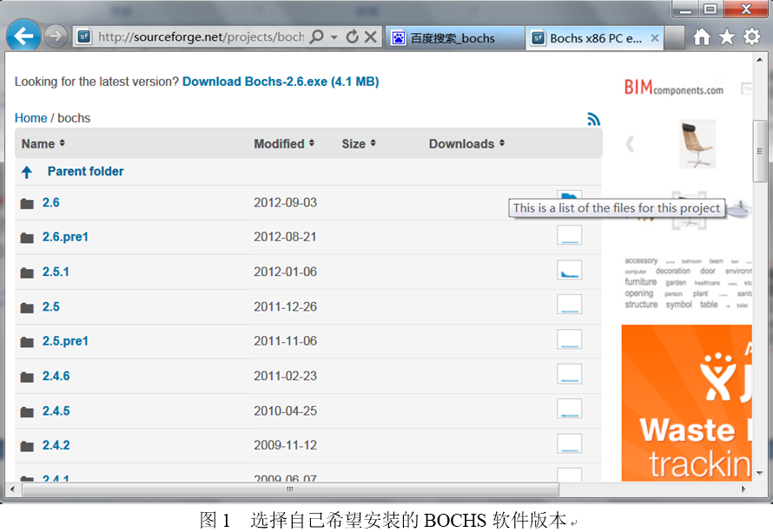Click the folder icon beside 2.4.5

27,412
